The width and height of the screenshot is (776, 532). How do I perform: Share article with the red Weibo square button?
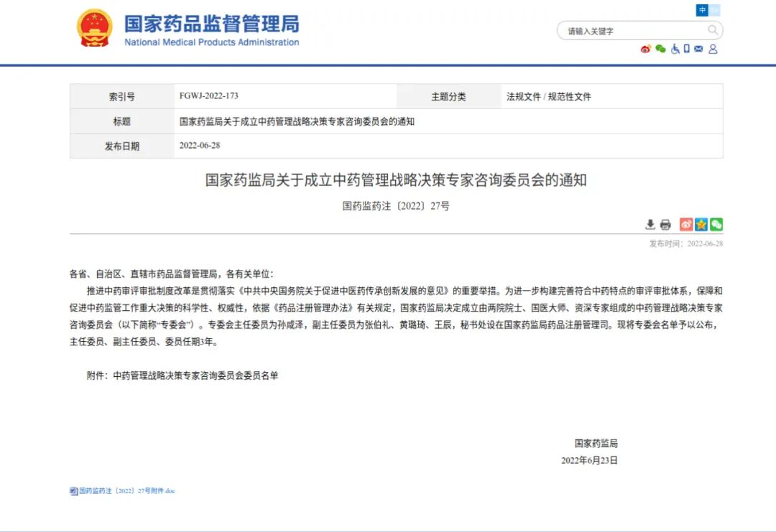686,225
